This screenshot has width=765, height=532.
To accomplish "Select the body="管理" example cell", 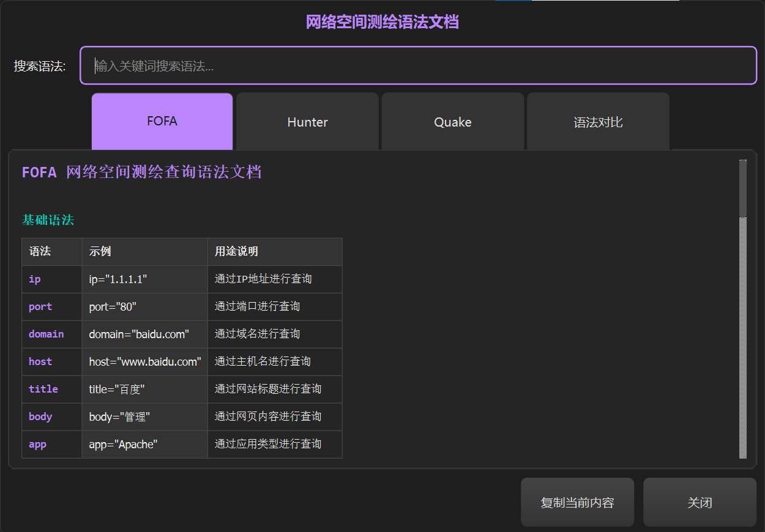I will click(x=119, y=417).
